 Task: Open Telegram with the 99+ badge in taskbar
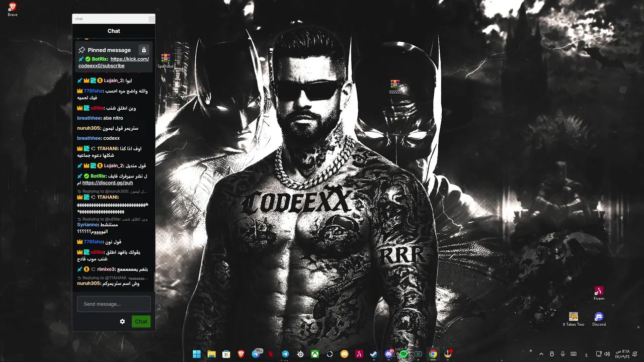click(256, 353)
